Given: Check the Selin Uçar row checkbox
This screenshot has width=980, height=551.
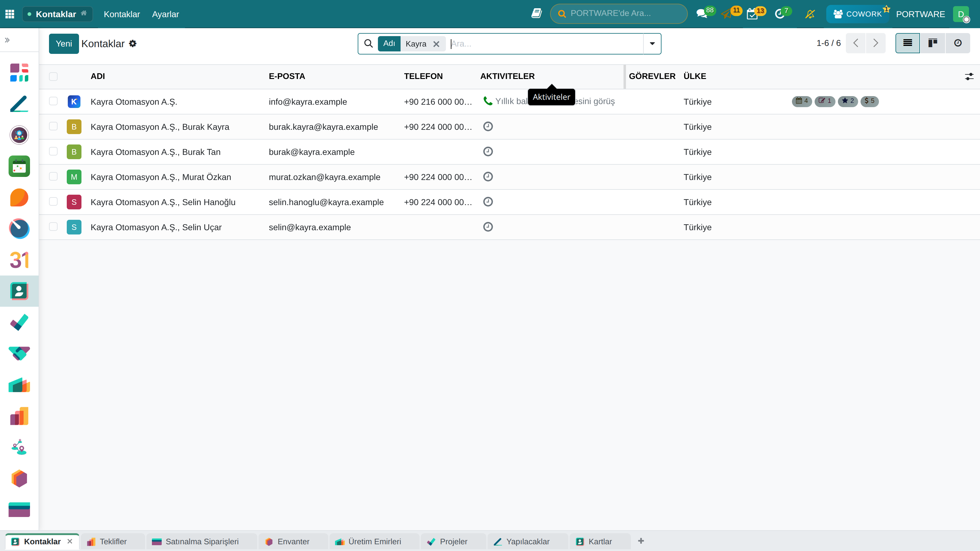Looking at the screenshot, I should (53, 227).
